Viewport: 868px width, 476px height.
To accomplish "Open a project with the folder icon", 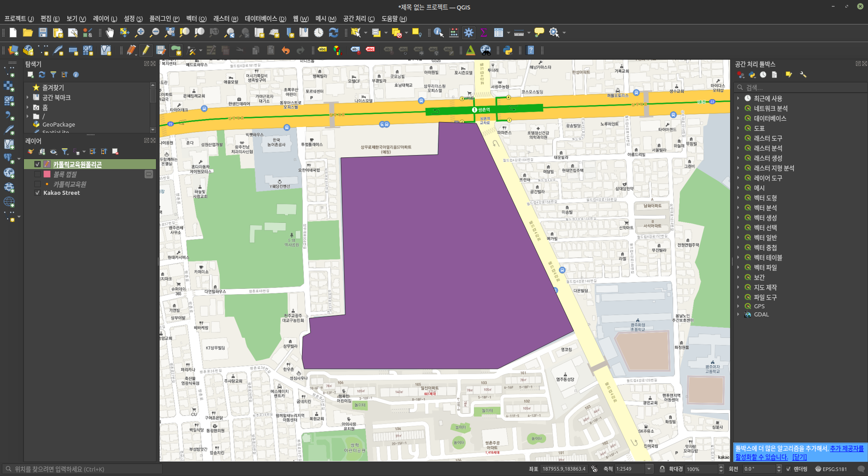I will click(x=28, y=33).
